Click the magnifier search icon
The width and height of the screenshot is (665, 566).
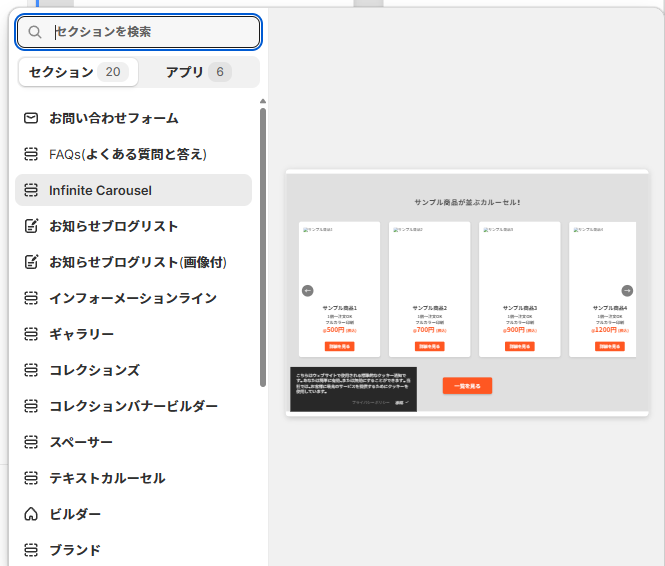click(x=35, y=32)
